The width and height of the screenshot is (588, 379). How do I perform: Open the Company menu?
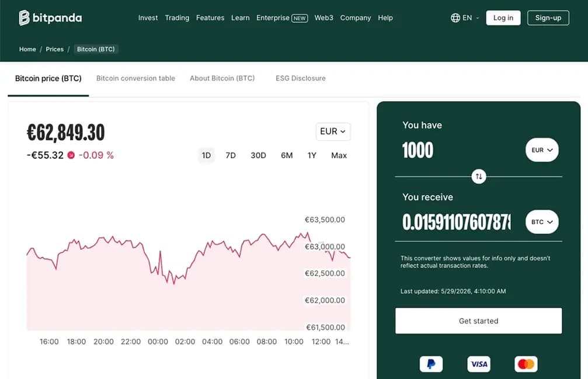click(x=356, y=18)
